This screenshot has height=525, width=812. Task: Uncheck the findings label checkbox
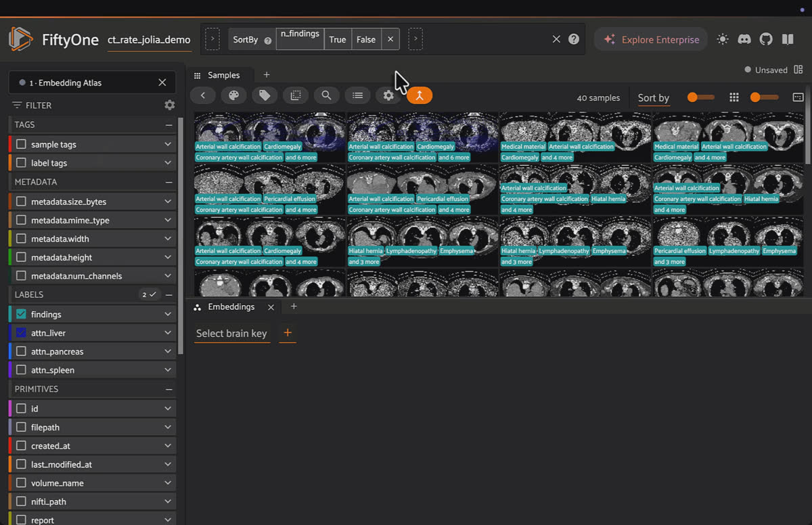pos(22,314)
